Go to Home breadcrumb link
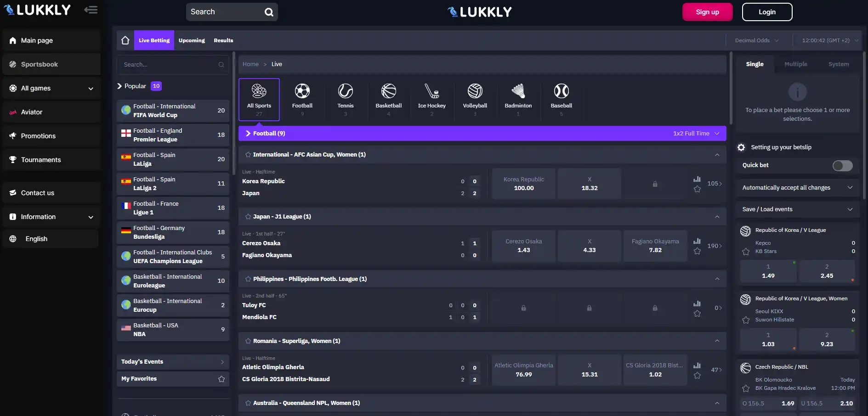This screenshot has width=868, height=416. tap(250, 64)
